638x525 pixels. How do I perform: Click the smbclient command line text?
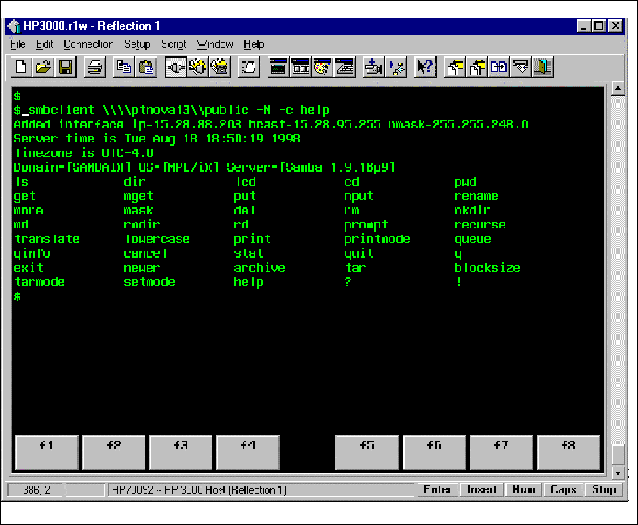point(179,110)
